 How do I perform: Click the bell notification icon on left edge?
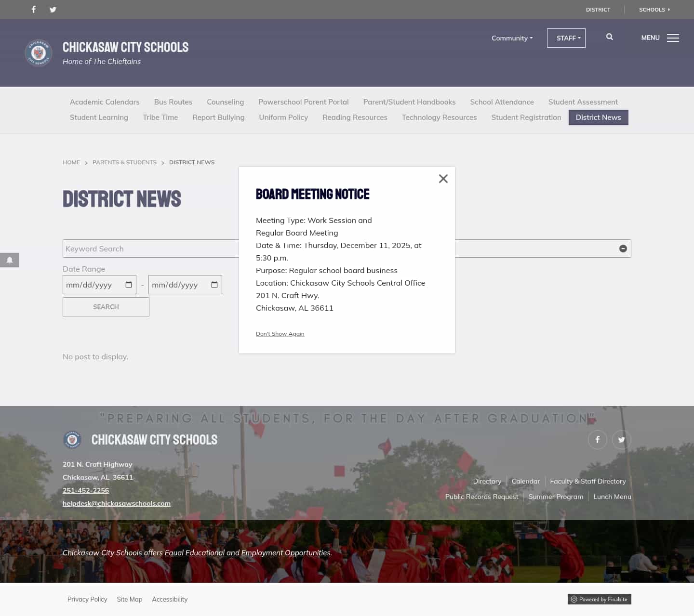pyautogui.click(x=10, y=260)
